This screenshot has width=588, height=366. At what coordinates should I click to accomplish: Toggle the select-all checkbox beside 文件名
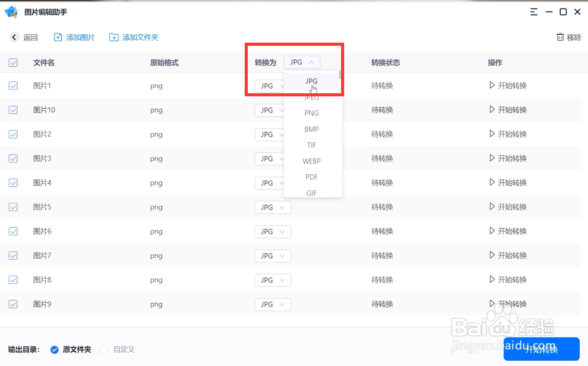pos(13,63)
